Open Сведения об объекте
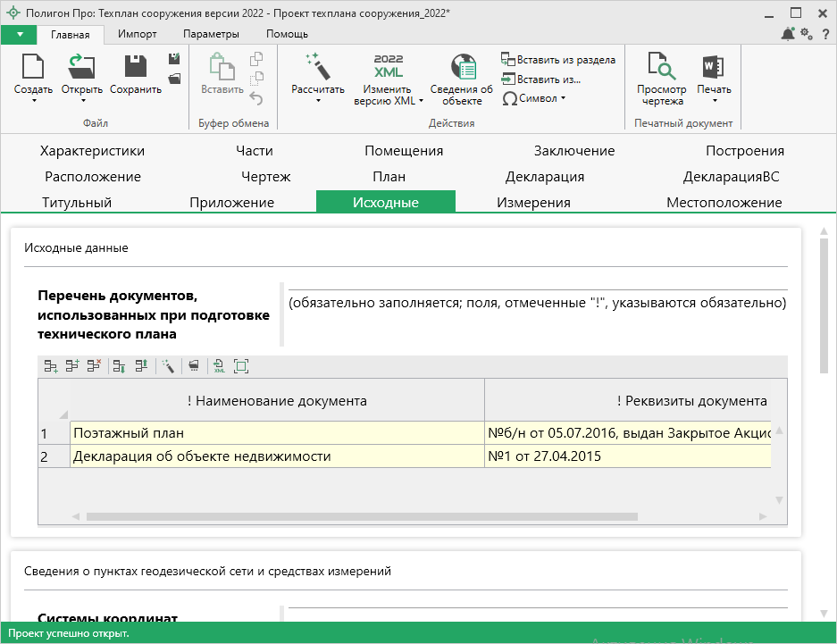Image resolution: width=837 pixels, height=644 pixels. tap(462, 68)
